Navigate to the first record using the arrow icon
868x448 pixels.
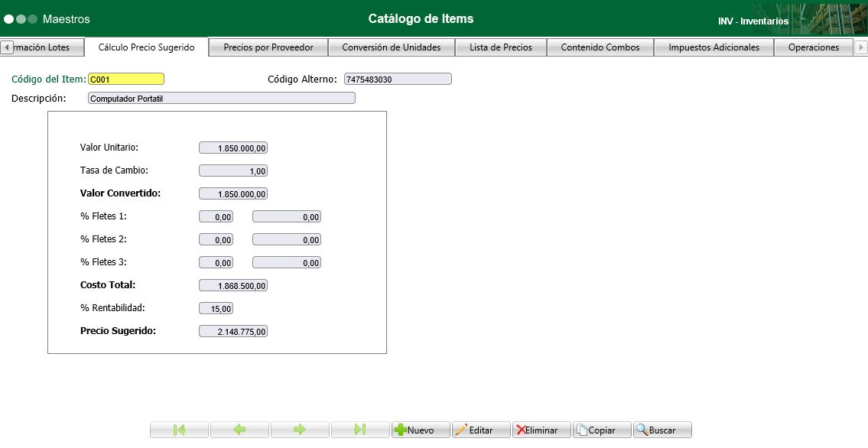point(179,429)
